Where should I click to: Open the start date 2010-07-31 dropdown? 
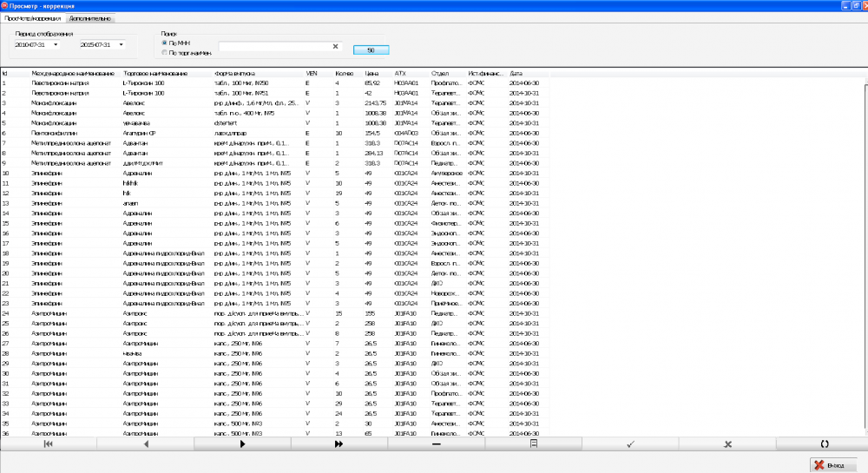(x=56, y=45)
